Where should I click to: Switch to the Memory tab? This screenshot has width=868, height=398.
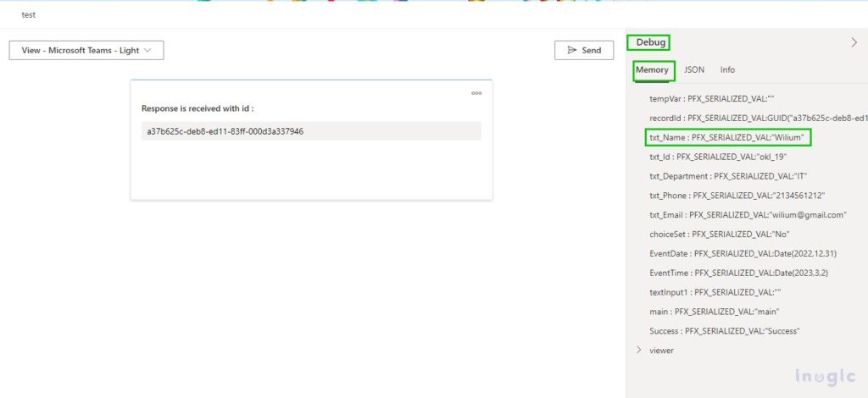tap(652, 69)
